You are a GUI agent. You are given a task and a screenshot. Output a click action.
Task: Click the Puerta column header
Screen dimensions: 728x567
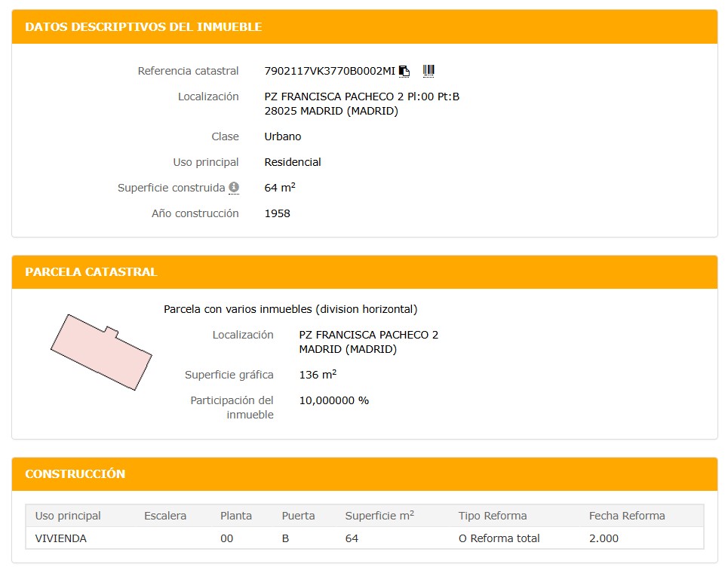pos(298,516)
